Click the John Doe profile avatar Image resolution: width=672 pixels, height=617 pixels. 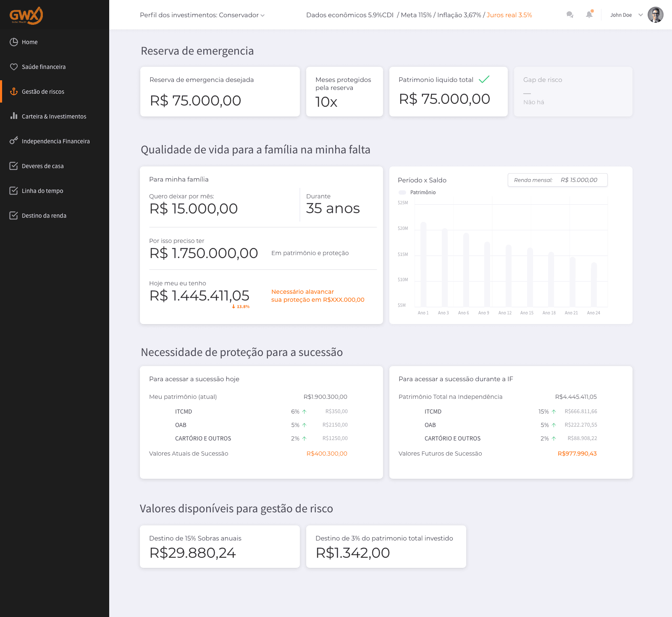coord(655,15)
